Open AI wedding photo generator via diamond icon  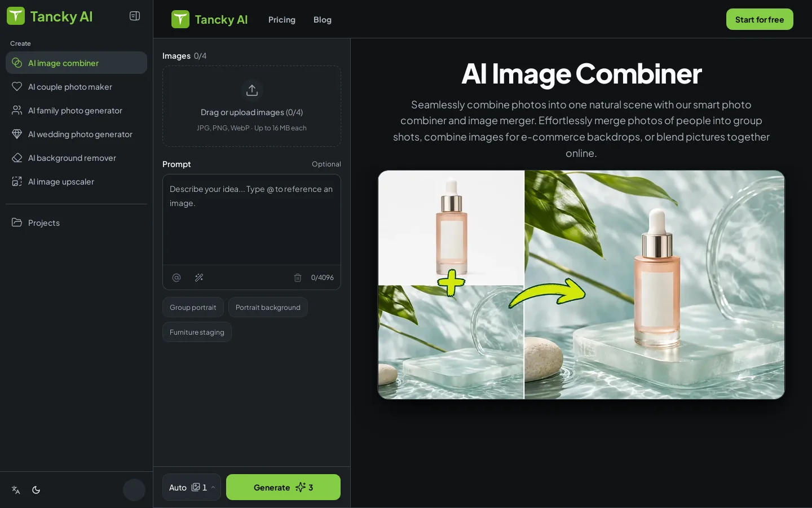[x=17, y=134]
